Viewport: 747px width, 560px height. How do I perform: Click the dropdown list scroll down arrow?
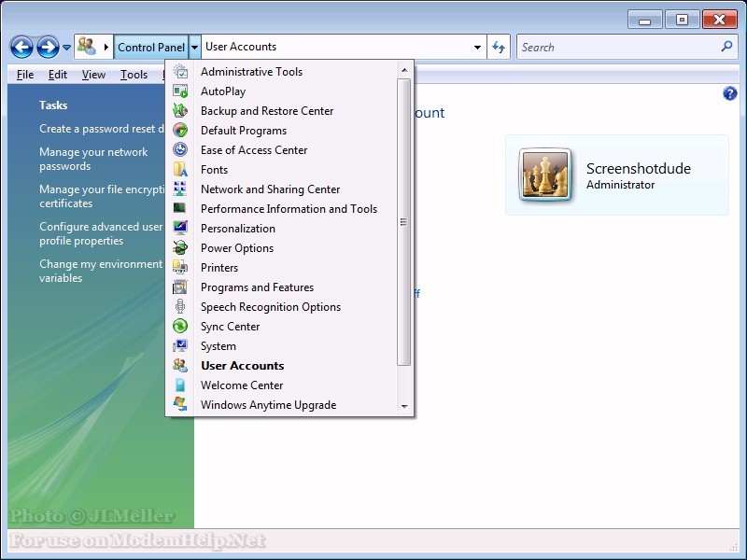pos(404,406)
